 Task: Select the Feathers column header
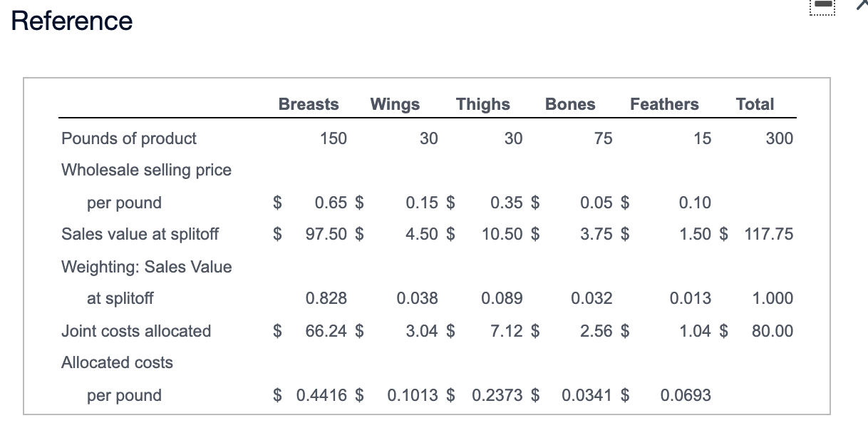click(663, 104)
